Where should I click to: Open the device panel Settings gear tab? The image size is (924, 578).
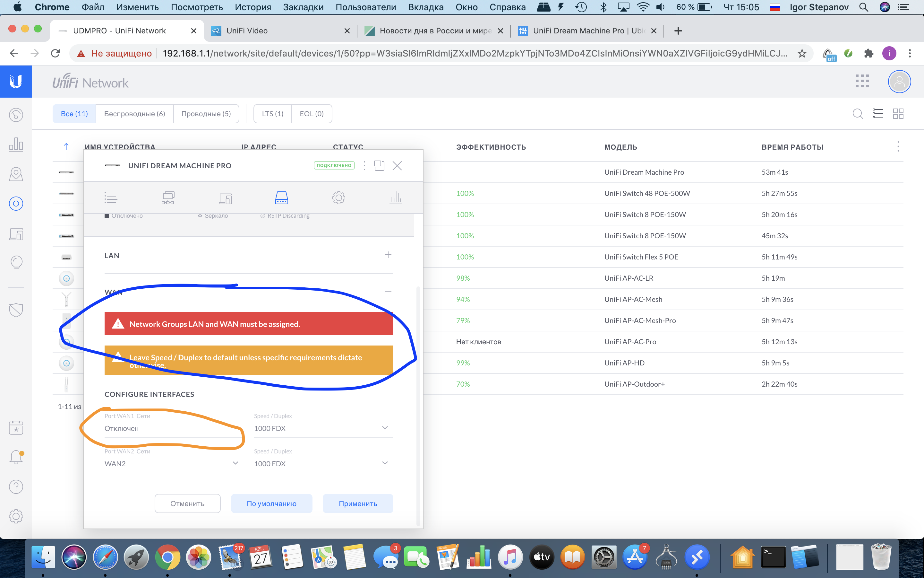[339, 197]
